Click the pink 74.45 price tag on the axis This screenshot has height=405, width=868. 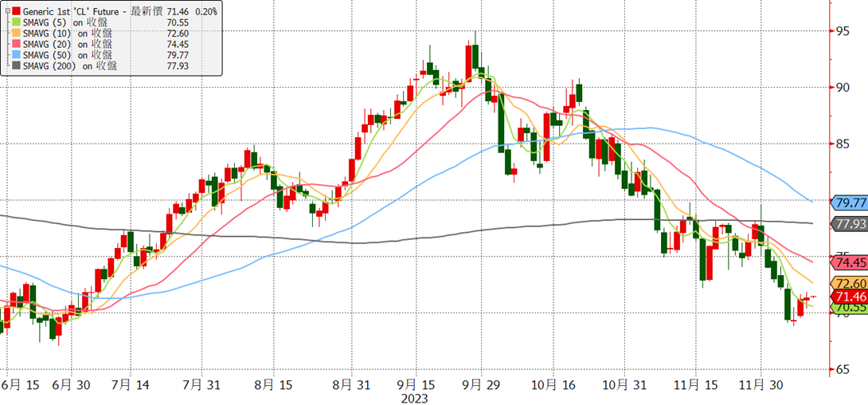tap(850, 262)
